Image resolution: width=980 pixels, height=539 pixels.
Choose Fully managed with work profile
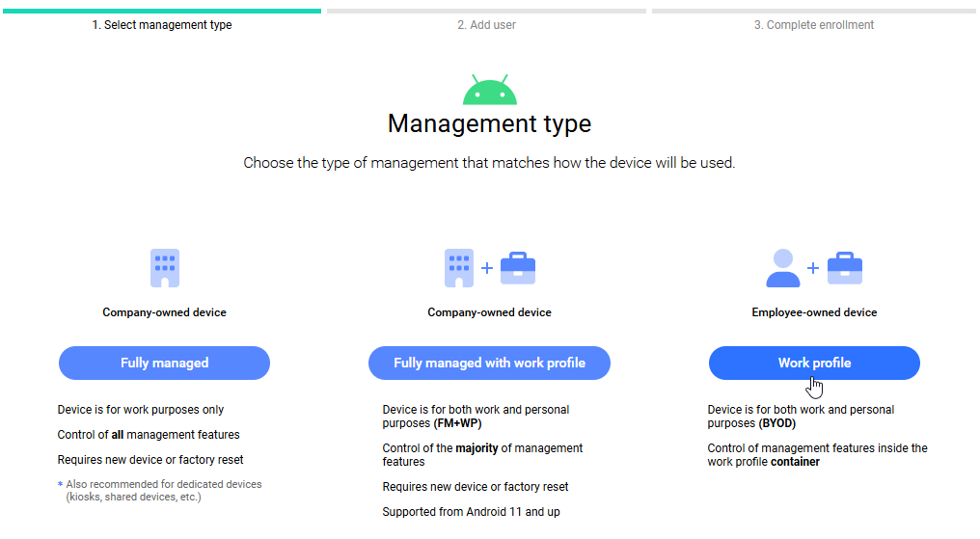[489, 364]
